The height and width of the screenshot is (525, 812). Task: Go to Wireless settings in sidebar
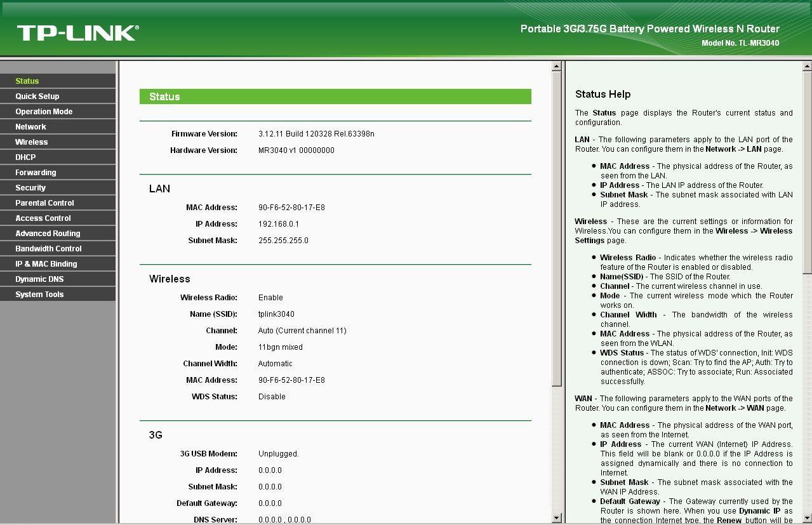pyautogui.click(x=32, y=142)
